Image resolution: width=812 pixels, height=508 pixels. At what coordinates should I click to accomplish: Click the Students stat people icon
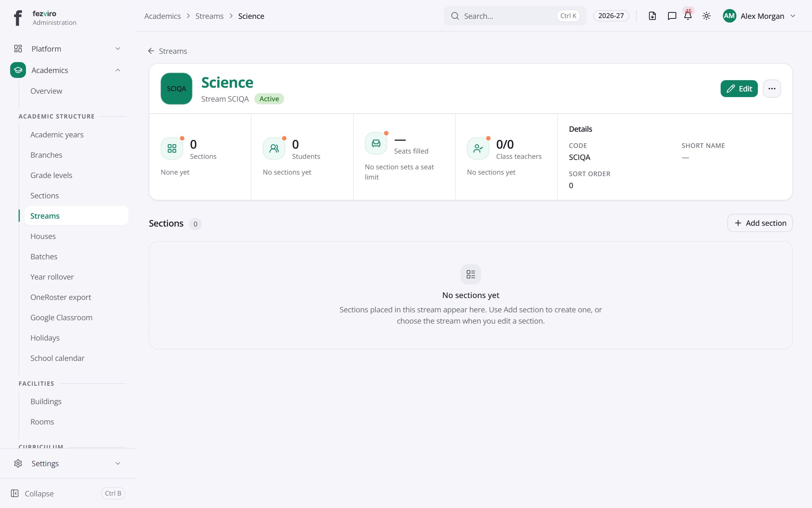pyautogui.click(x=274, y=148)
